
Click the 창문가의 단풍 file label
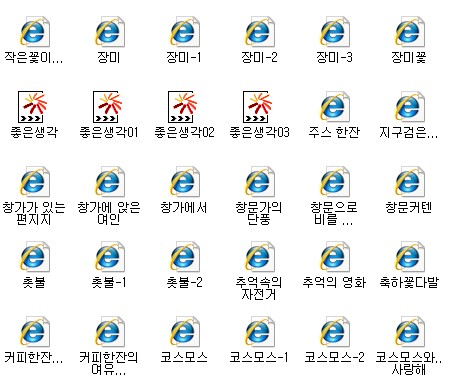259,213
